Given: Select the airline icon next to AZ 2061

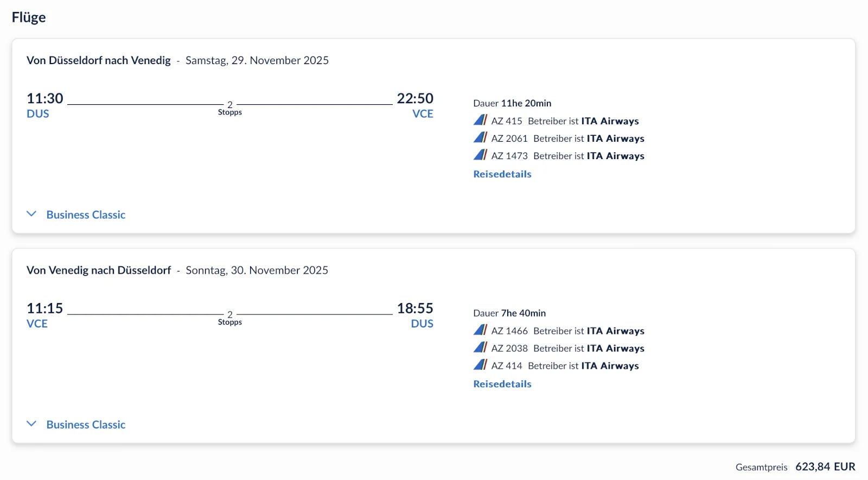Looking at the screenshot, I should point(480,138).
